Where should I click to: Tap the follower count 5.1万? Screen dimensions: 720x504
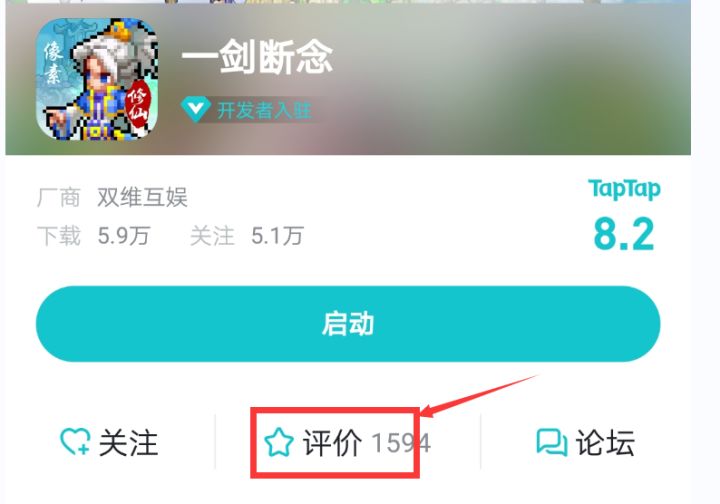click(x=277, y=236)
